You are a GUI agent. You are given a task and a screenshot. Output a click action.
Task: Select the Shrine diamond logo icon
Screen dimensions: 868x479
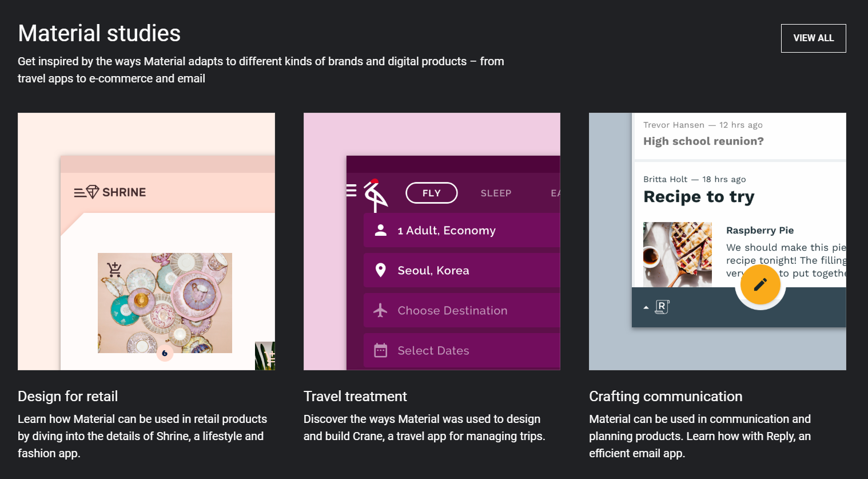pyautogui.click(x=92, y=192)
